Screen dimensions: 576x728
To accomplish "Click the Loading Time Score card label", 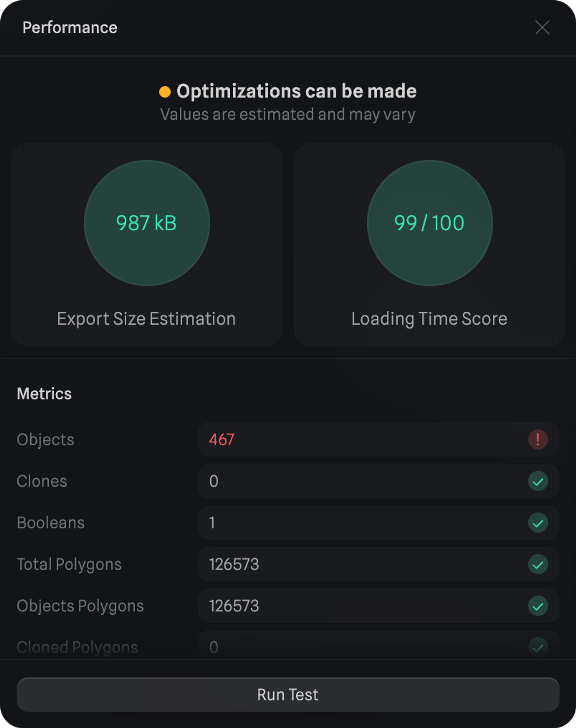I will 429,319.
